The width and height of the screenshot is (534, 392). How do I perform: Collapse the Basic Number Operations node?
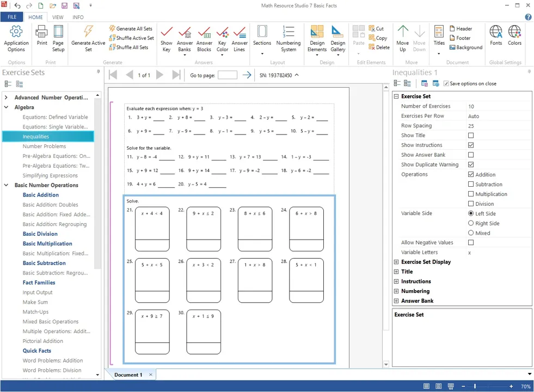click(x=6, y=185)
